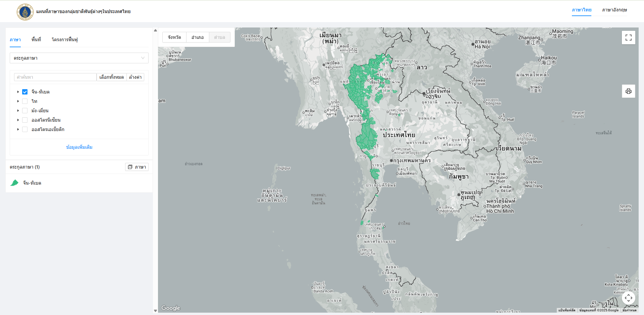644x315 pixels.
Task: Click the ภาษา legend toggle button
Action: (x=137, y=167)
